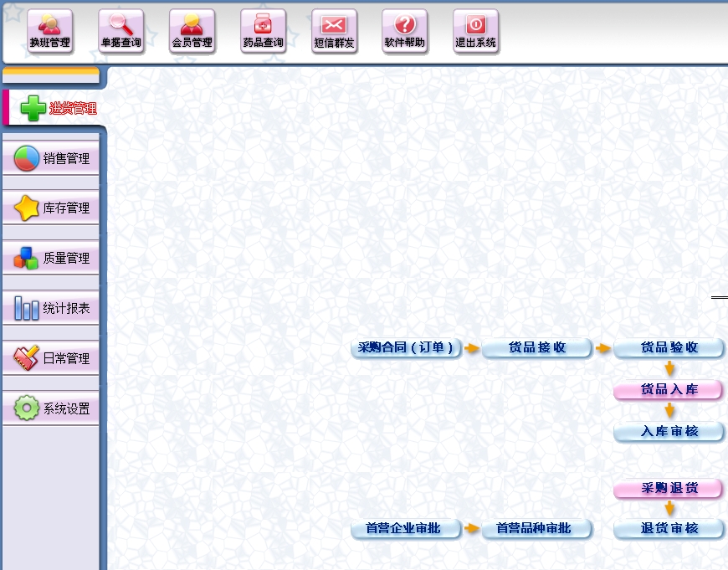Open 统计报表 bar chart sidebar item
The height and width of the screenshot is (570, 728).
tap(51, 308)
